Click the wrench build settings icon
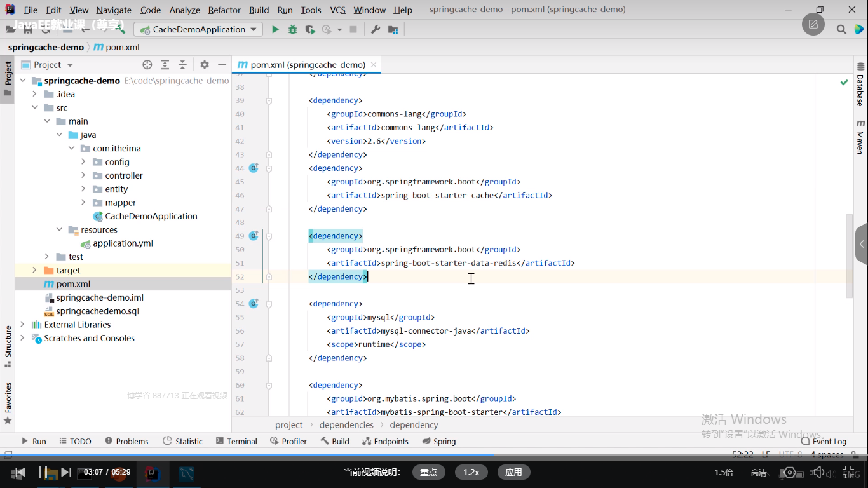This screenshot has width=868, height=488. tap(376, 29)
